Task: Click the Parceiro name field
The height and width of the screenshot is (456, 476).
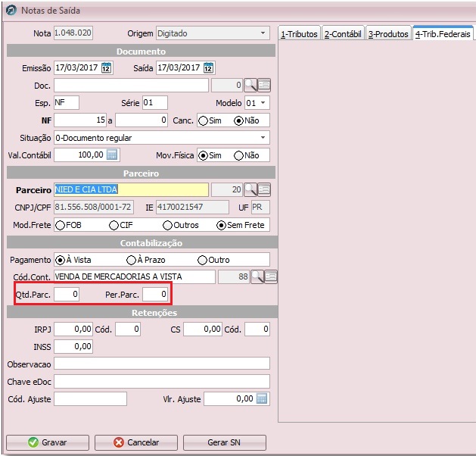Action: pos(131,190)
